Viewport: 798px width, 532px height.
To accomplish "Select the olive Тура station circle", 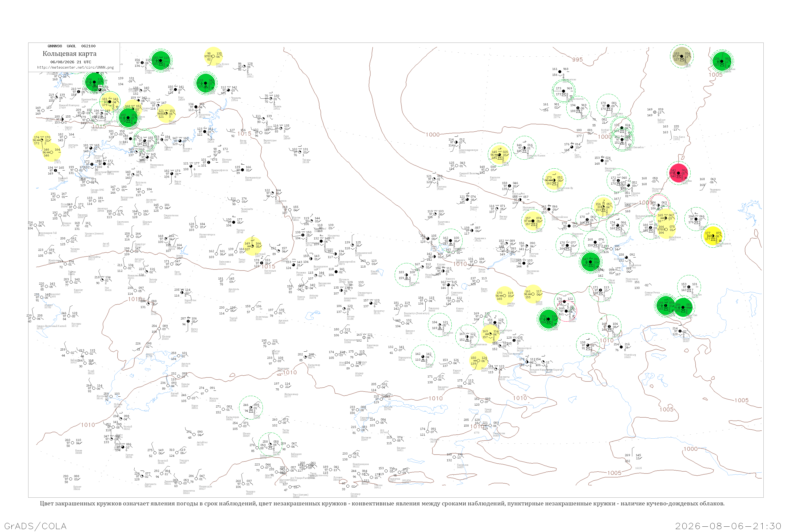I will coord(681,56).
